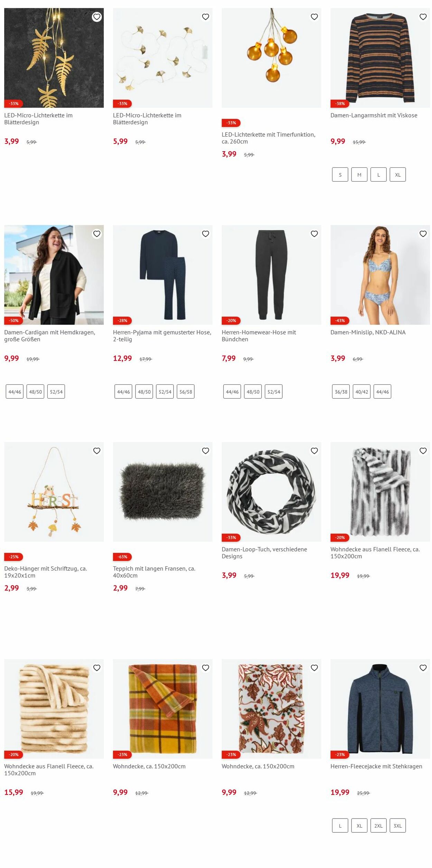432x868 pixels.
Task: Choose size 52/54 for Herren-Homewear-Hose
Action: [x=274, y=392]
